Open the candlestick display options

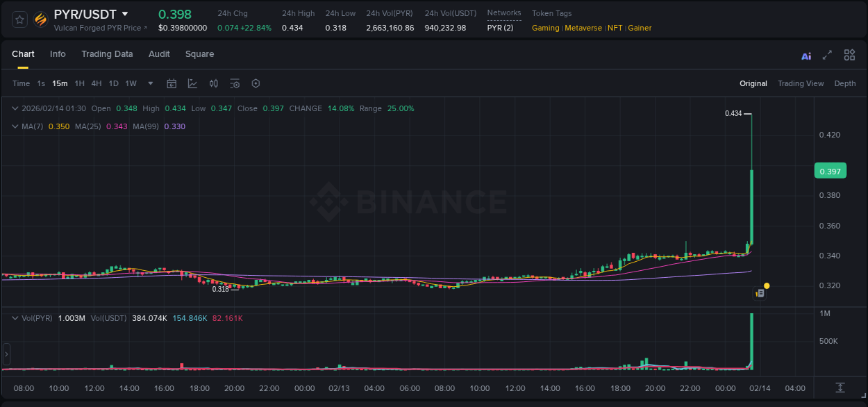pos(213,83)
